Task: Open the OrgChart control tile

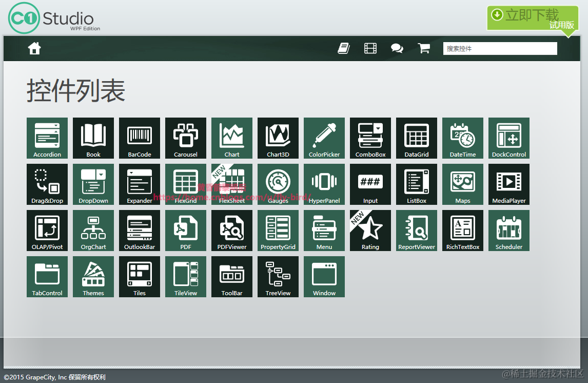Action: (93, 231)
